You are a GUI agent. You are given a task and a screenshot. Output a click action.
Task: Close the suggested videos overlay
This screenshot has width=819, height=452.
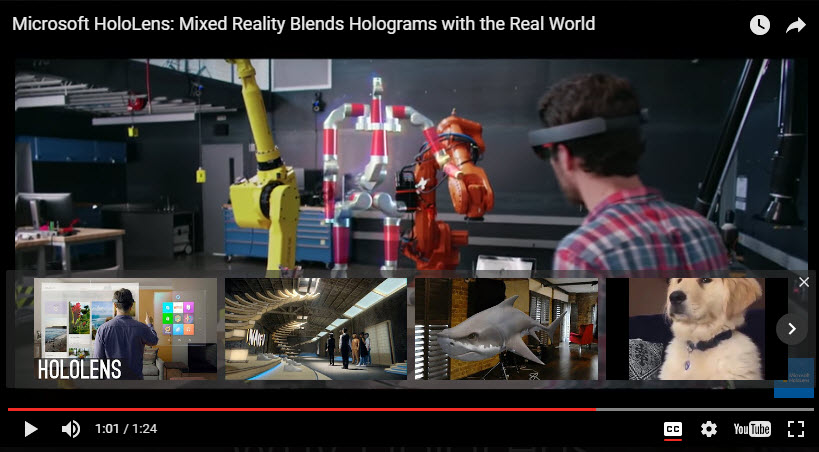click(804, 282)
